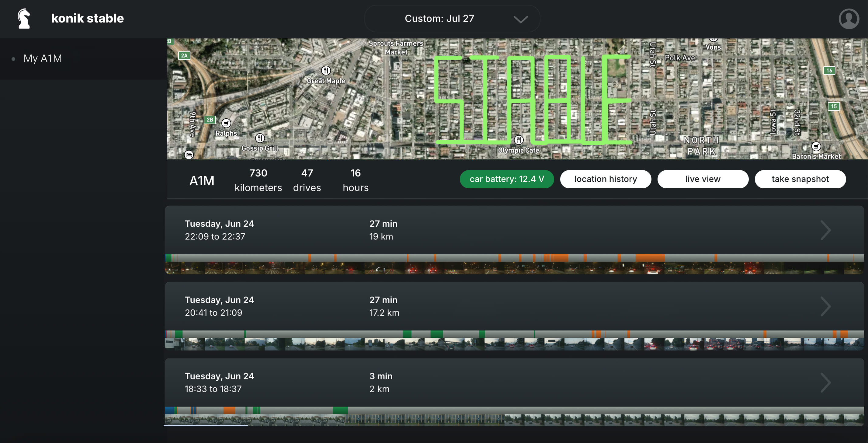The height and width of the screenshot is (443, 868).
Task: Click the konik stable title
Action: click(x=88, y=18)
